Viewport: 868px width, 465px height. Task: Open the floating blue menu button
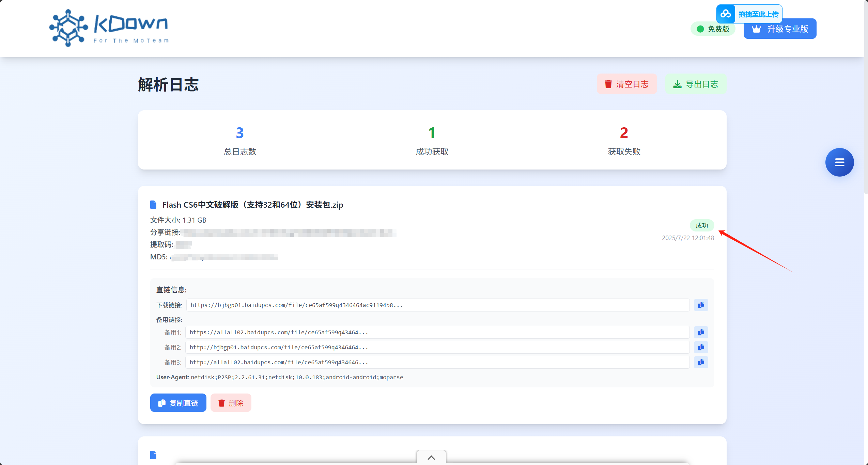point(839,162)
